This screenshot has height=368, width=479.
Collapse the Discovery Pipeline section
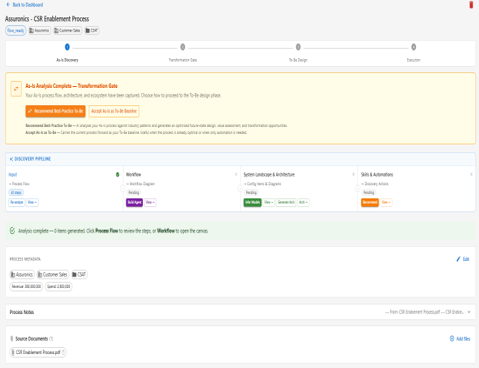point(11,159)
